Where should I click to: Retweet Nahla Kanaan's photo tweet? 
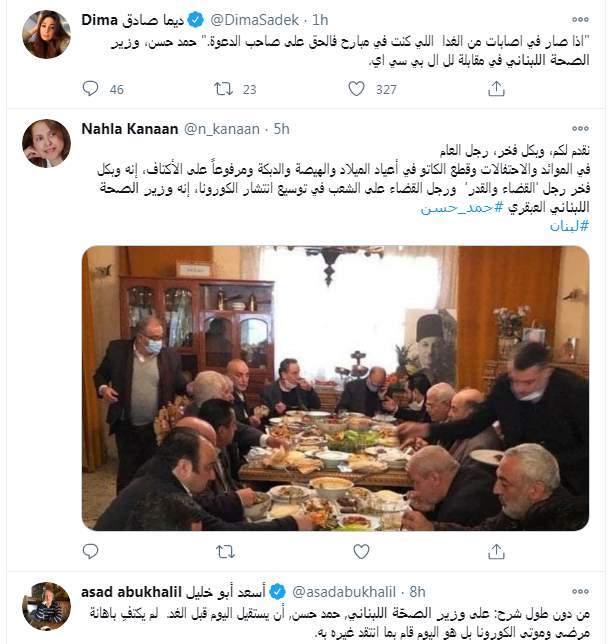[x=225, y=551]
